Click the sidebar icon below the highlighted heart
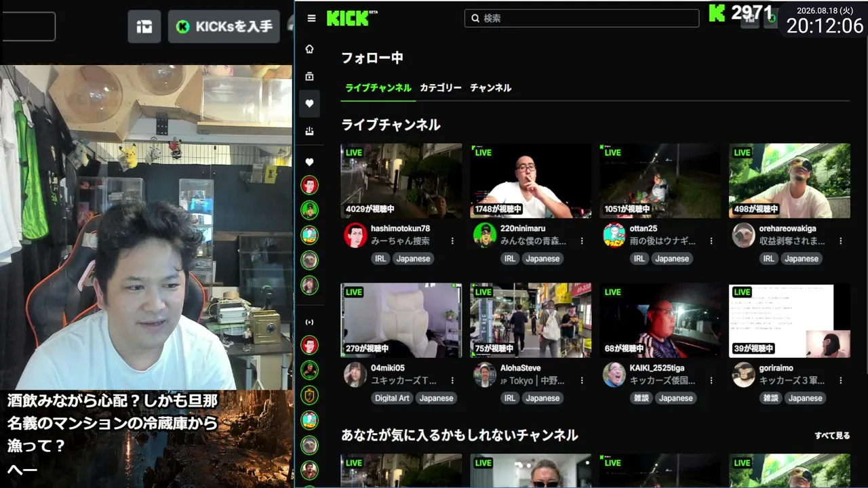This screenshot has height=488, width=868. [x=310, y=131]
